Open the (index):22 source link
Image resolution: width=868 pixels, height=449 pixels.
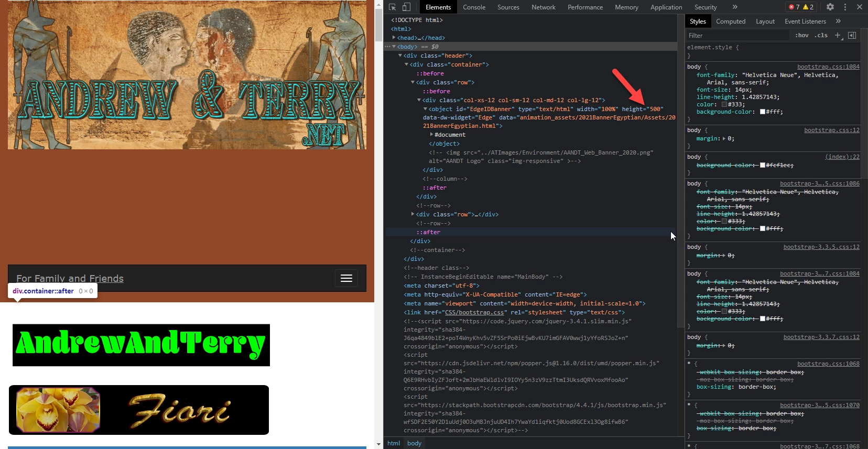pyautogui.click(x=842, y=157)
